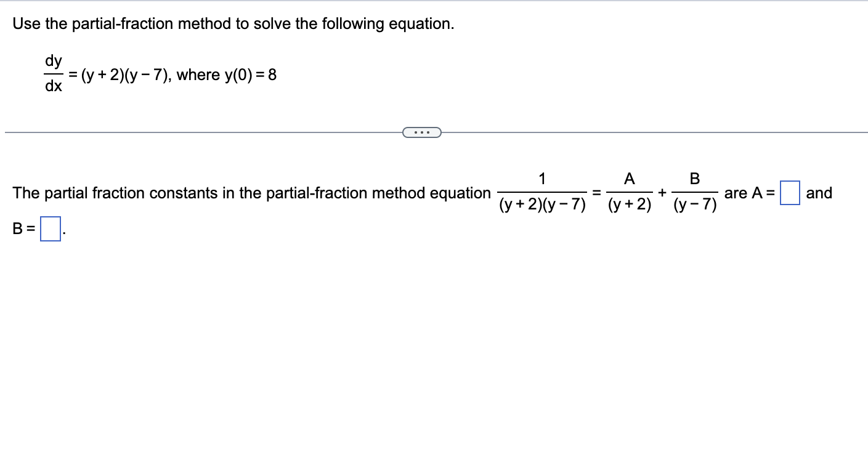The height and width of the screenshot is (462, 868).
Task: Click the blue-outlined box after A =
Action: coord(790,192)
